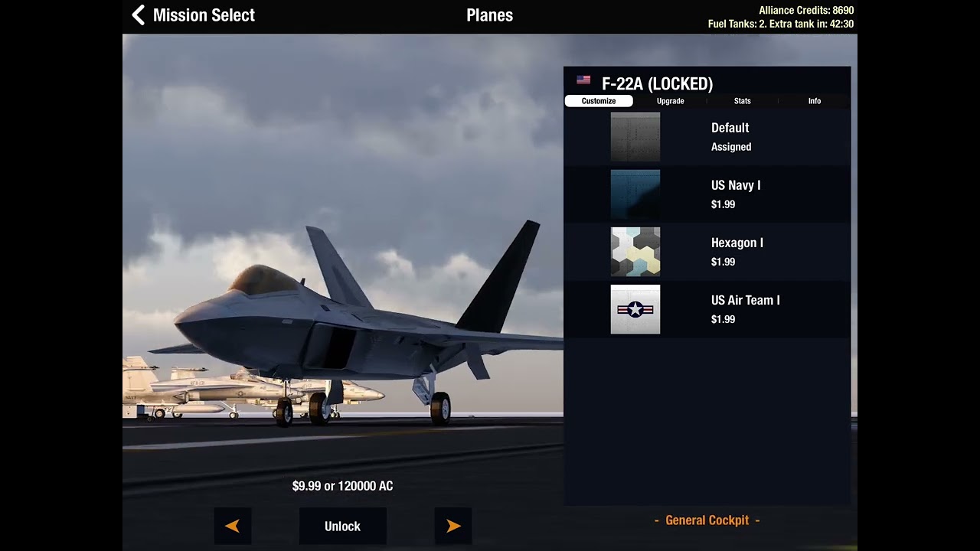This screenshot has width=980, height=551.
Task: Click the US Navy I label
Action: click(736, 185)
